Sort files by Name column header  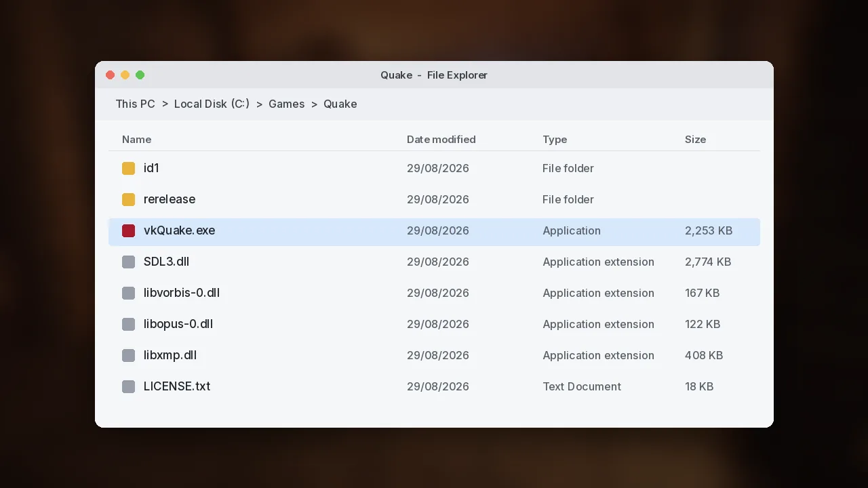[136, 140]
